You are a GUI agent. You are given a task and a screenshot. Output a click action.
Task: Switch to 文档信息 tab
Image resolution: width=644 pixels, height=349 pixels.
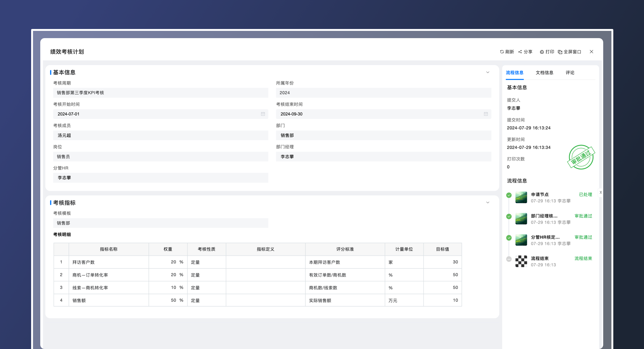coord(544,73)
